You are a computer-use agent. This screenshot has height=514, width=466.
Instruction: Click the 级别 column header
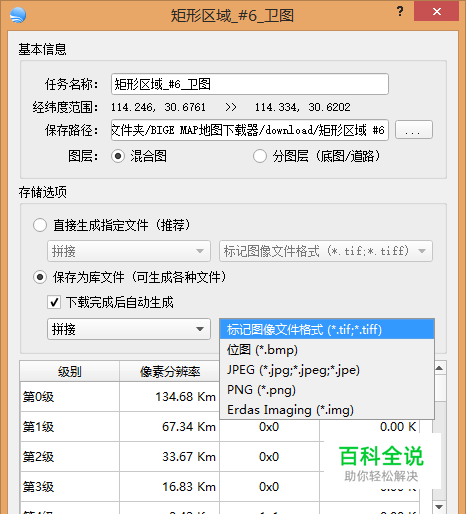click(70, 371)
